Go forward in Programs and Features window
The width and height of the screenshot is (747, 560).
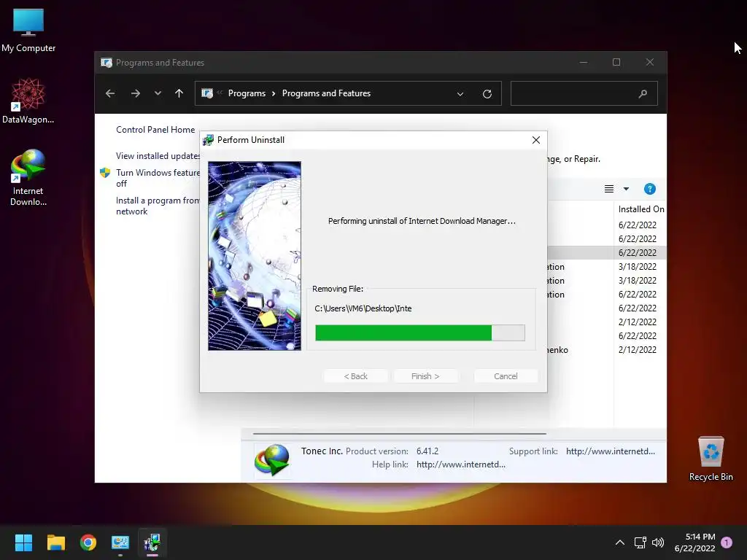click(x=135, y=93)
